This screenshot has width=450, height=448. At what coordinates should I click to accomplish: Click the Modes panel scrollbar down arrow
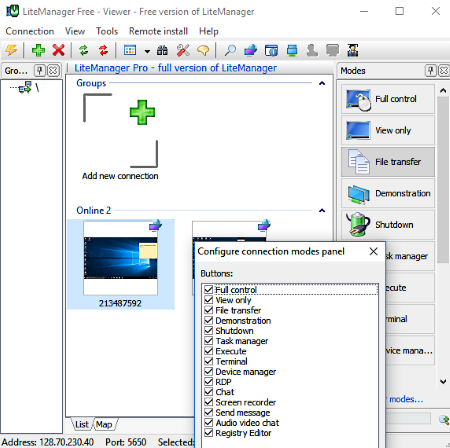point(443,381)
